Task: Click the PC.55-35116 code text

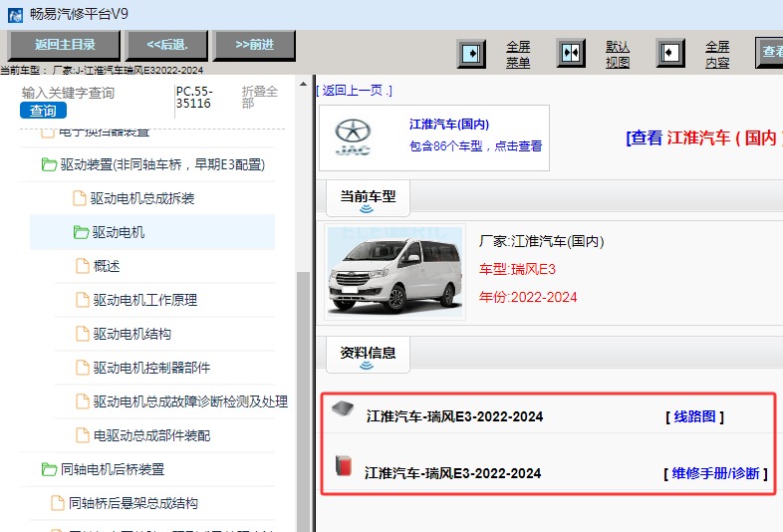Action: coord(194,98)
